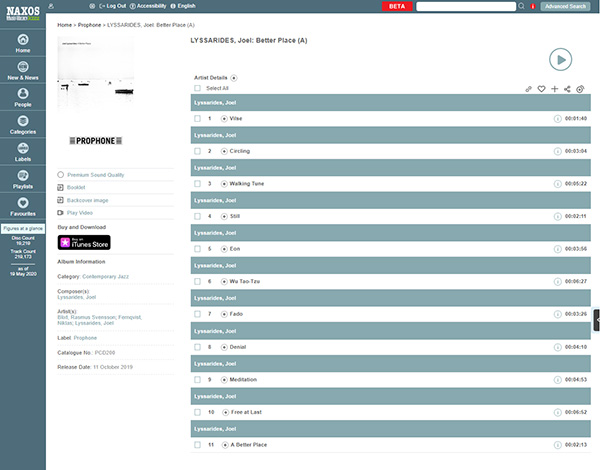The height and width of the screenshot is (470, 600).
Task: Click the Advanced Search button
Action: [565, 6]
